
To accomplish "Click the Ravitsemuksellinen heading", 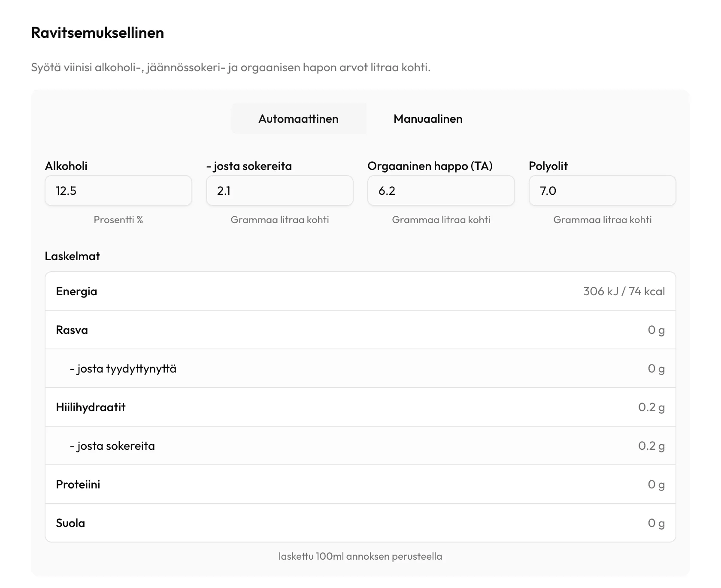I will coord(97,33).
